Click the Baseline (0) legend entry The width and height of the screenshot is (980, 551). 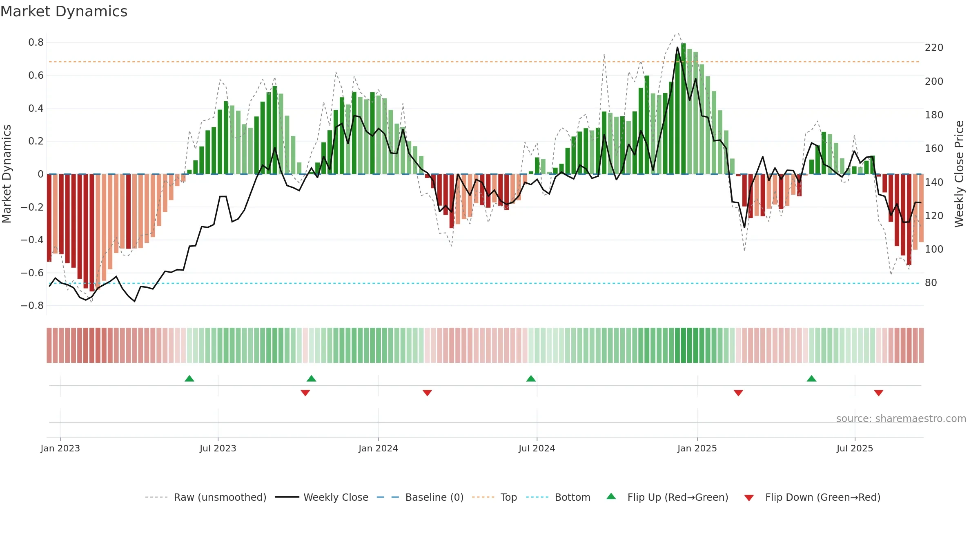pyautogui.click(x=420, y=497)
